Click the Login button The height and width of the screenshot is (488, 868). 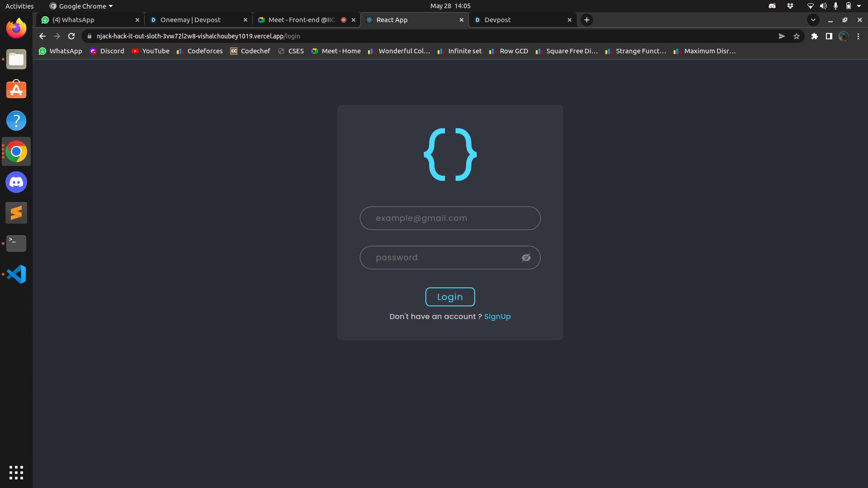tap(450, 297)
